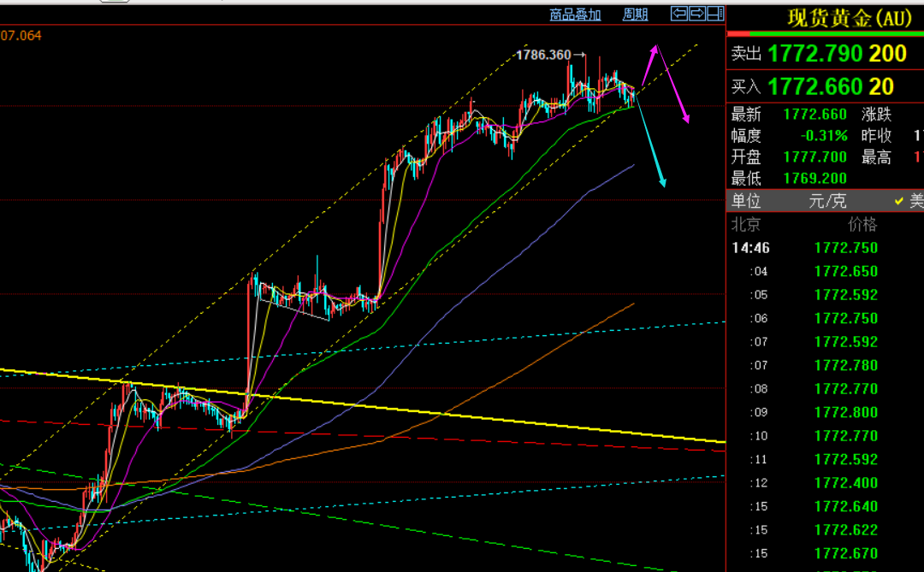Click the 北京 time column header
The height and width of the screenshot is (572, 924).
[746, 225]
